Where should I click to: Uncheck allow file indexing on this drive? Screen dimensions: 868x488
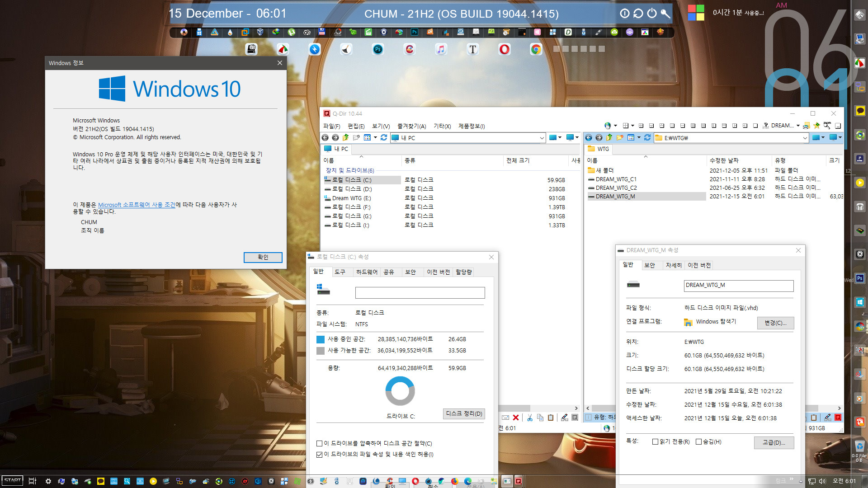coord(320,455)
